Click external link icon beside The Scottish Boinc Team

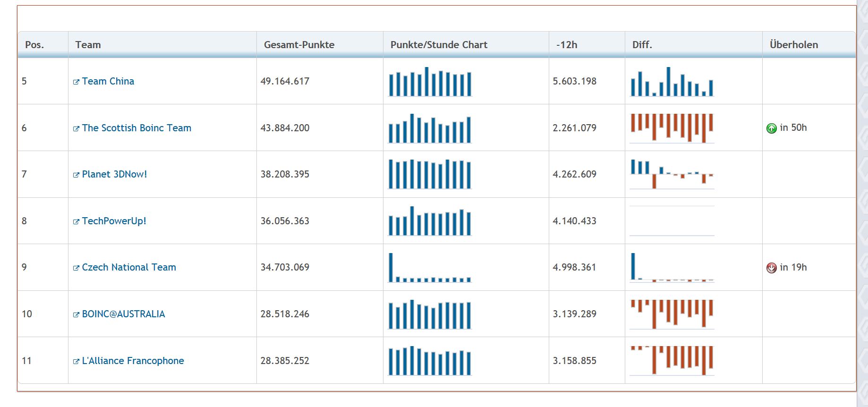(76, 129)
